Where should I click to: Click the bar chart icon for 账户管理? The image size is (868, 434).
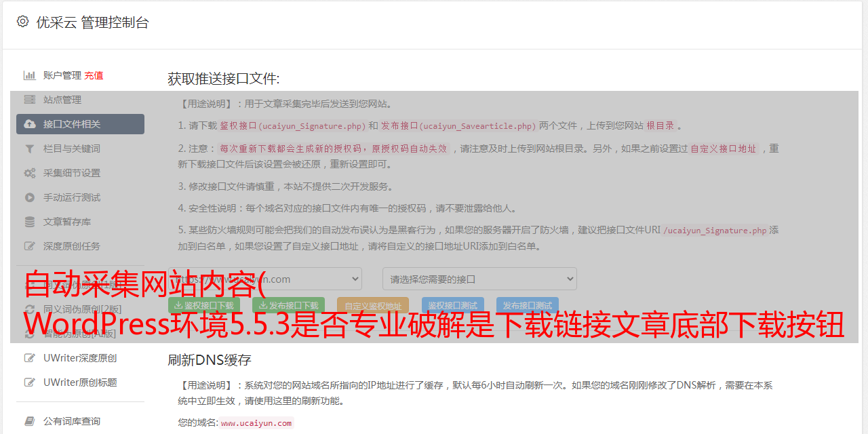30,75
